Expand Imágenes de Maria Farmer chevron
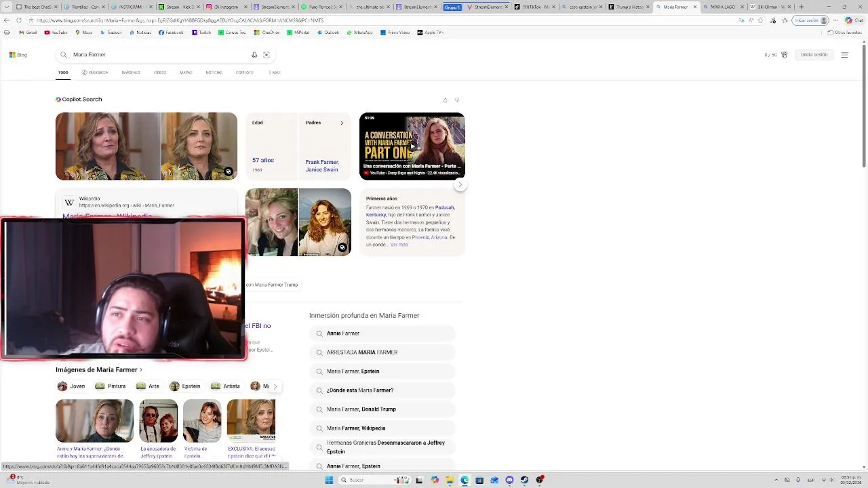The width and height of the screenshot is (868, 488). point(140,370)
